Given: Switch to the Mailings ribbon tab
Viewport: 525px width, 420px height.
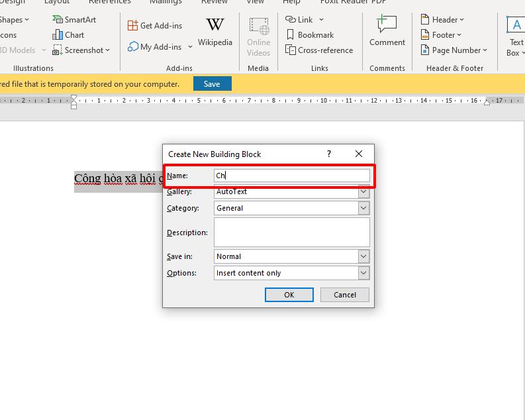Looking at the screenshot, I should point(166,2).
